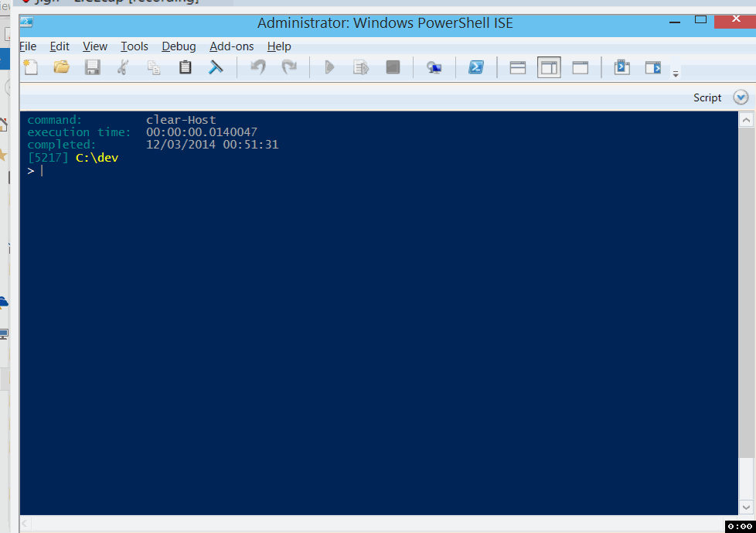
Task: Open a script with the folder icon
Action: [x=61, y=67]
